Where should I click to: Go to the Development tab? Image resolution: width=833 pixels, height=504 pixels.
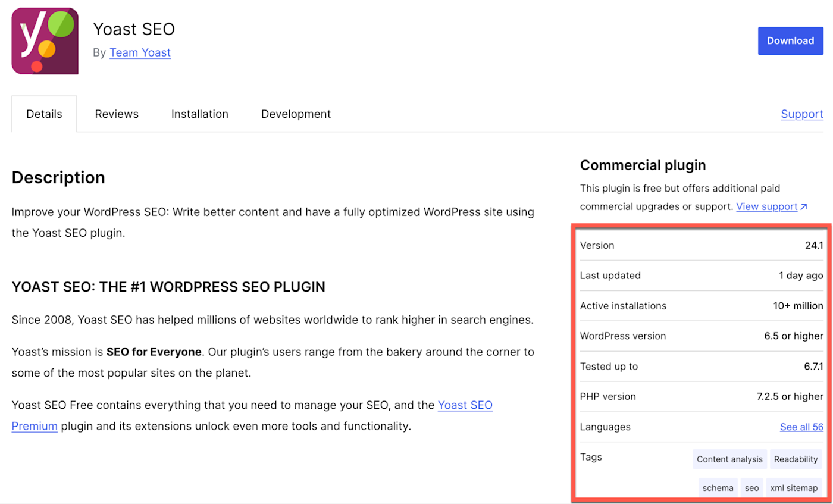point(296,114)
